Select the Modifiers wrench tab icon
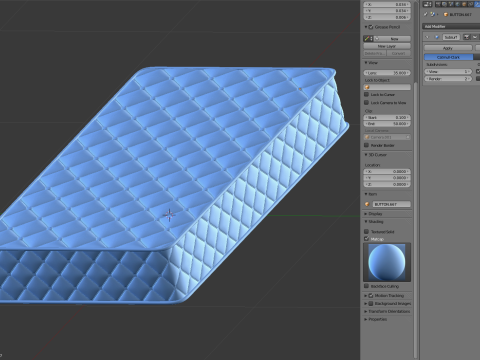The image size is (480, 360). tap(477, 4)
